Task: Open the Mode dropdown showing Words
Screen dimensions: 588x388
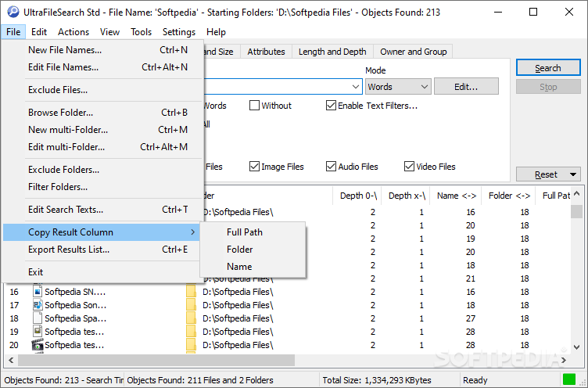Action: (x=398, y=87)
